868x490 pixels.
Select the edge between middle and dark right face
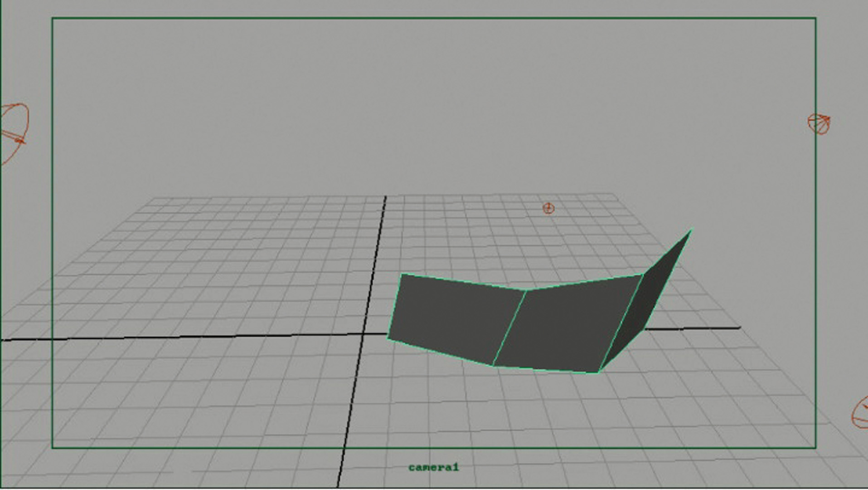click(x=621, y=323)
